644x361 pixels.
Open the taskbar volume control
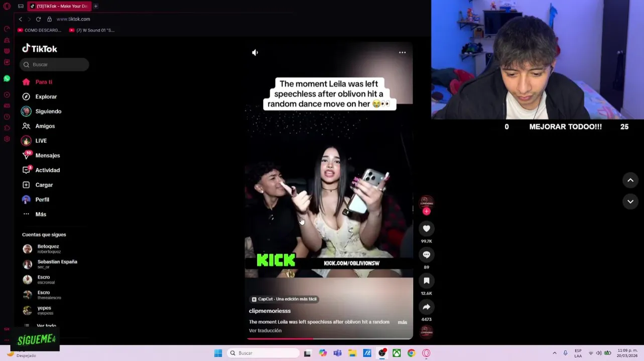(x=598, y=353)
